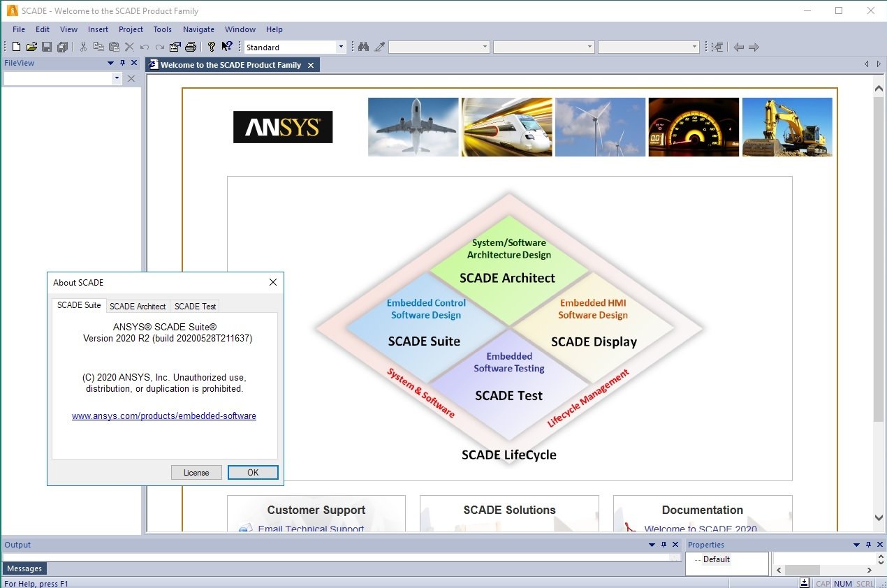Click the Cut scissors icon

[x=83, y=47]
